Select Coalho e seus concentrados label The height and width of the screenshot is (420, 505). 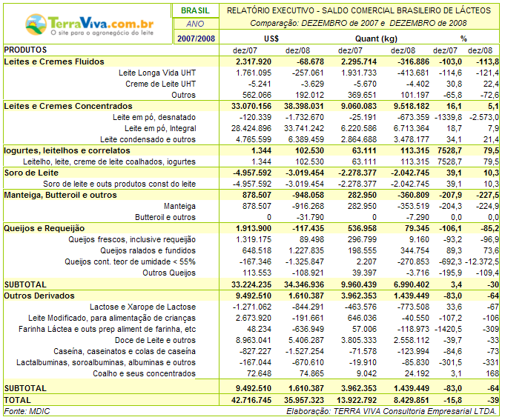coord(145,373)
